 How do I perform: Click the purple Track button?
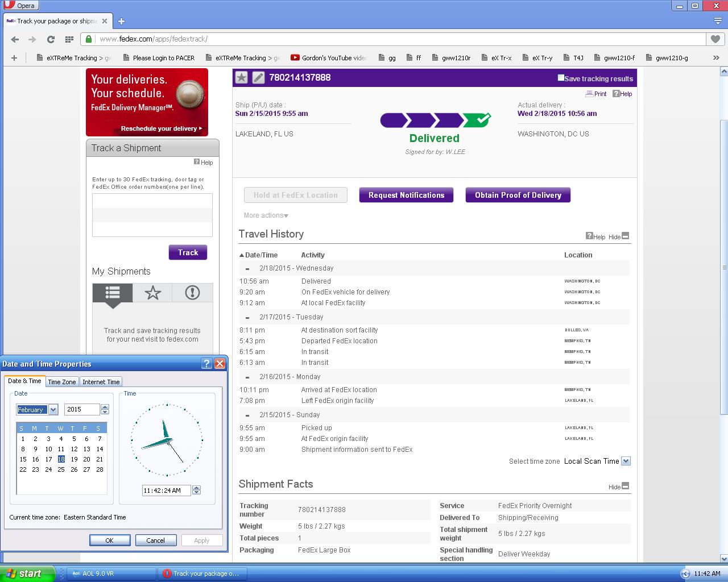(188, 252)
